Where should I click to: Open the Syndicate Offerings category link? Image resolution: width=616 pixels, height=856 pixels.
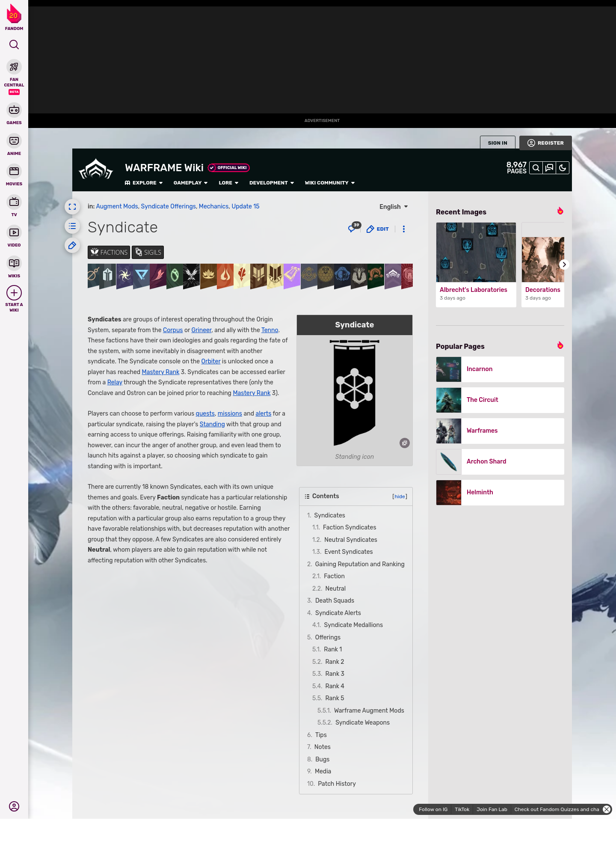tap(168, 206)
